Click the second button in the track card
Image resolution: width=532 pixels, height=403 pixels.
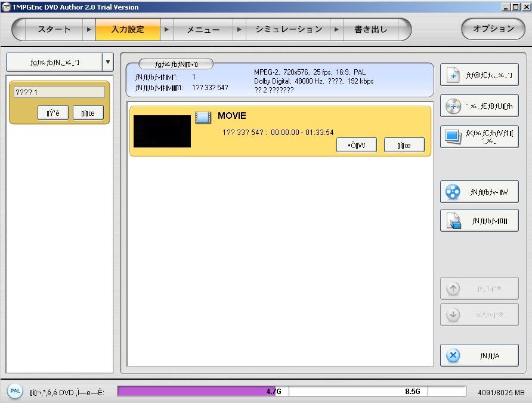(88, 113)
